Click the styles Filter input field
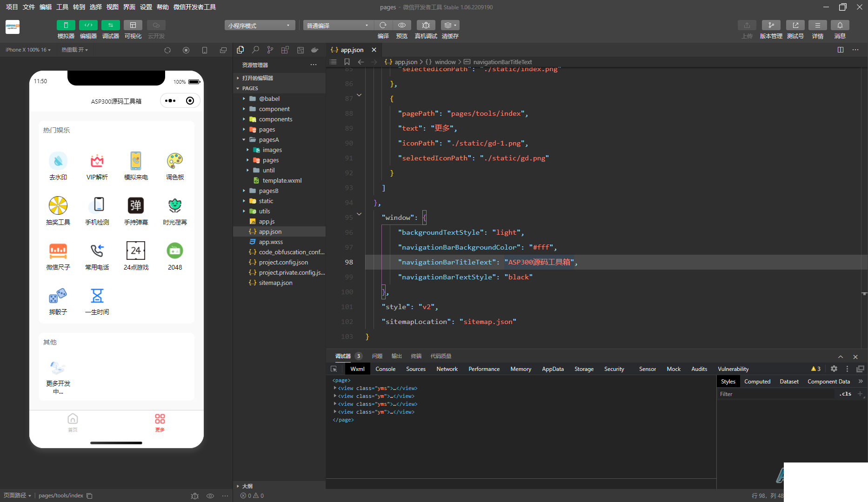The height and width of the screenshot is (502, 868). coord(777,394)
